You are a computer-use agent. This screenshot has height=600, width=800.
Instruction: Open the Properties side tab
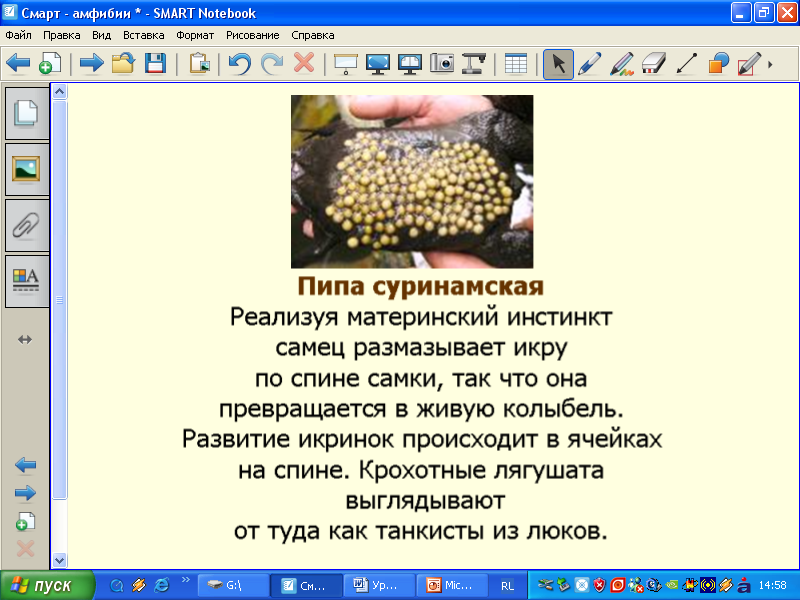[27, 282]
